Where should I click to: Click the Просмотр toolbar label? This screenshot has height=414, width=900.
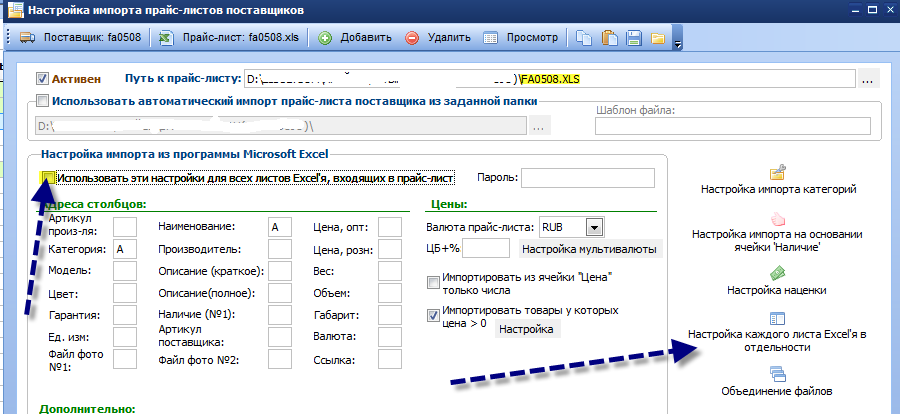click(x=532, y=38)
